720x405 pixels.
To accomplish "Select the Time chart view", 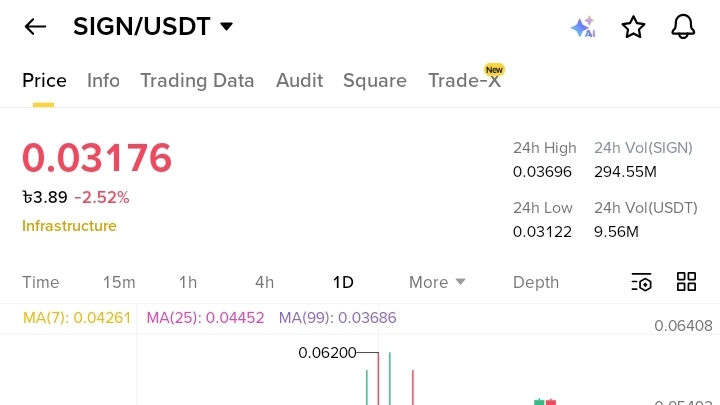I will click(x=41, y=282).
